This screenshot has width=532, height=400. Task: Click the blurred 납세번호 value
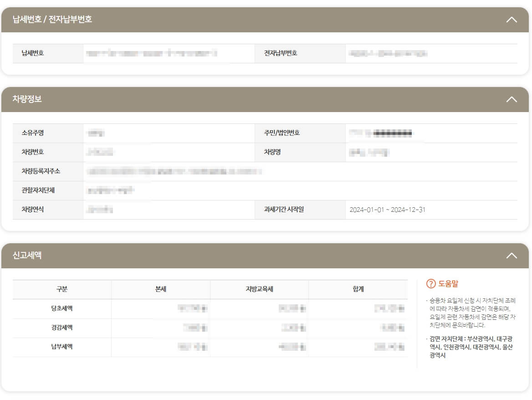point(151,53)
